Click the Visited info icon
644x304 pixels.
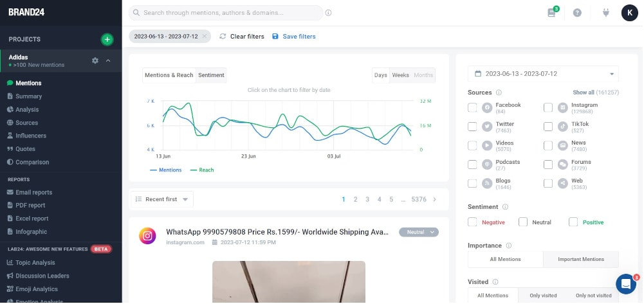coord(495,282)
